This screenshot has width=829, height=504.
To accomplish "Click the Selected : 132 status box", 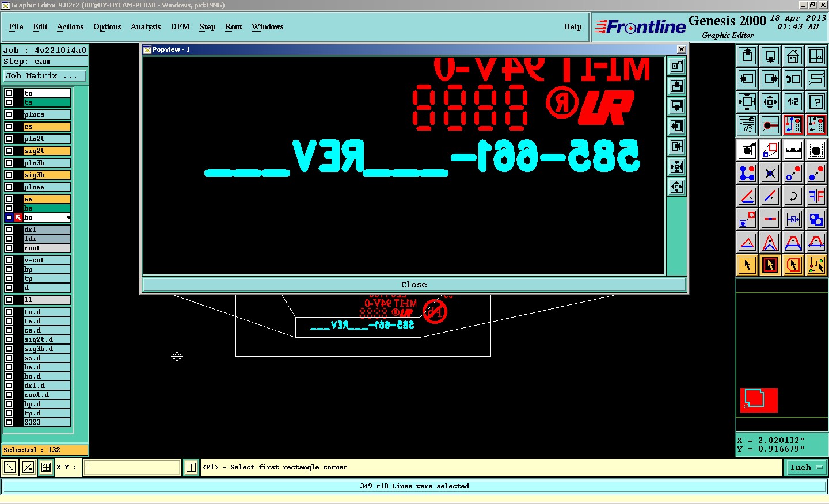I will point(45,450).
